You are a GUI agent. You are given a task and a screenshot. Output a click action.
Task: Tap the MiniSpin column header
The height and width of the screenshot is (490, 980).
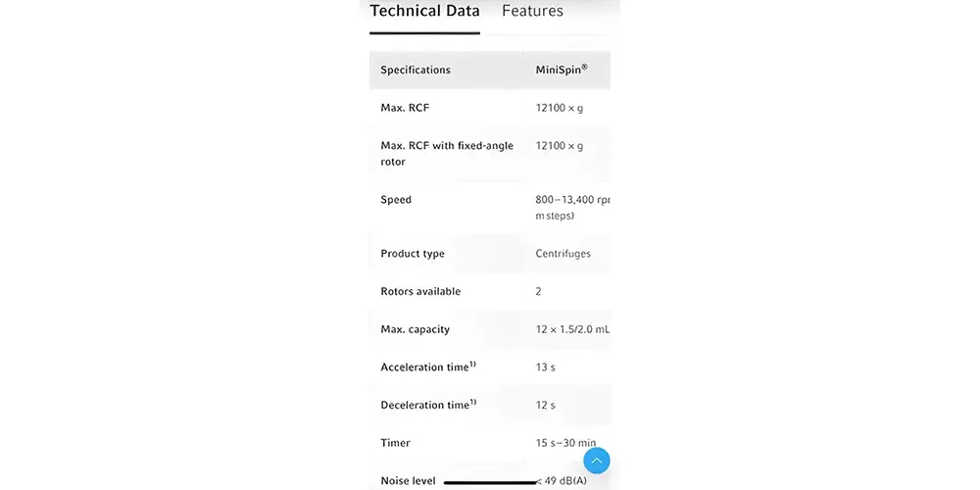(562, 70)
